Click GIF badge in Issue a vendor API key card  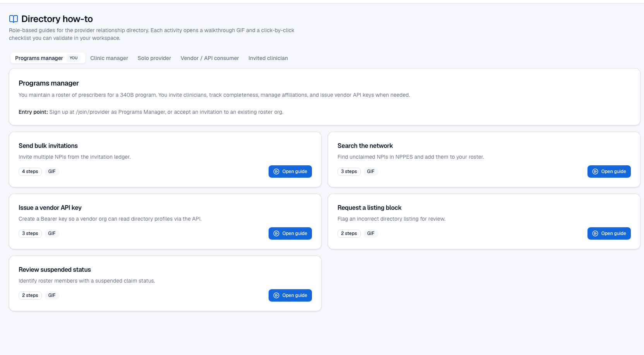(52, 233)
